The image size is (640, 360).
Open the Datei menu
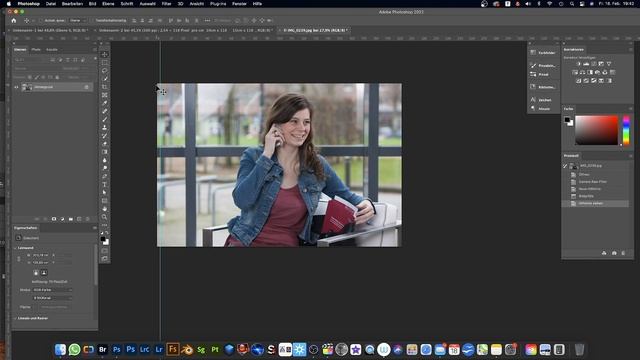pos(51,4)
